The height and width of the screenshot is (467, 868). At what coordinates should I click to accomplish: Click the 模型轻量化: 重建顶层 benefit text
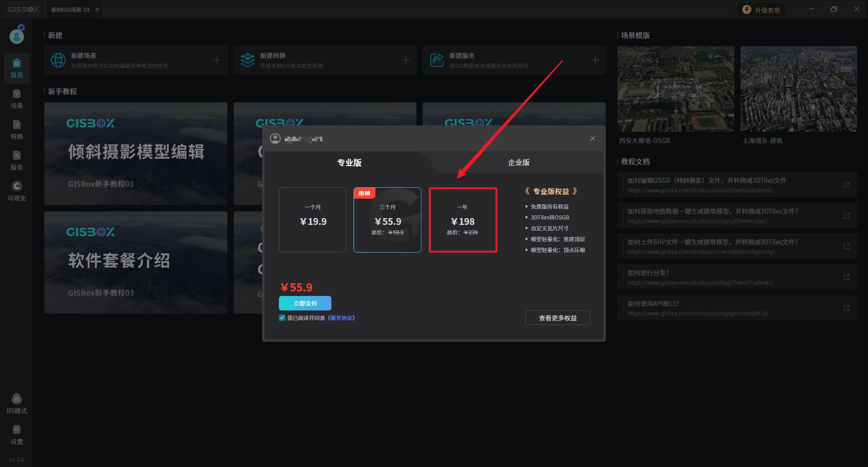[558, 239]
